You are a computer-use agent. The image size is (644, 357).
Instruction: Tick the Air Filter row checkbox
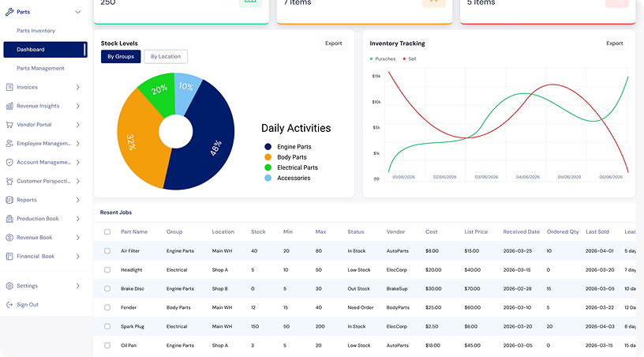107,250
